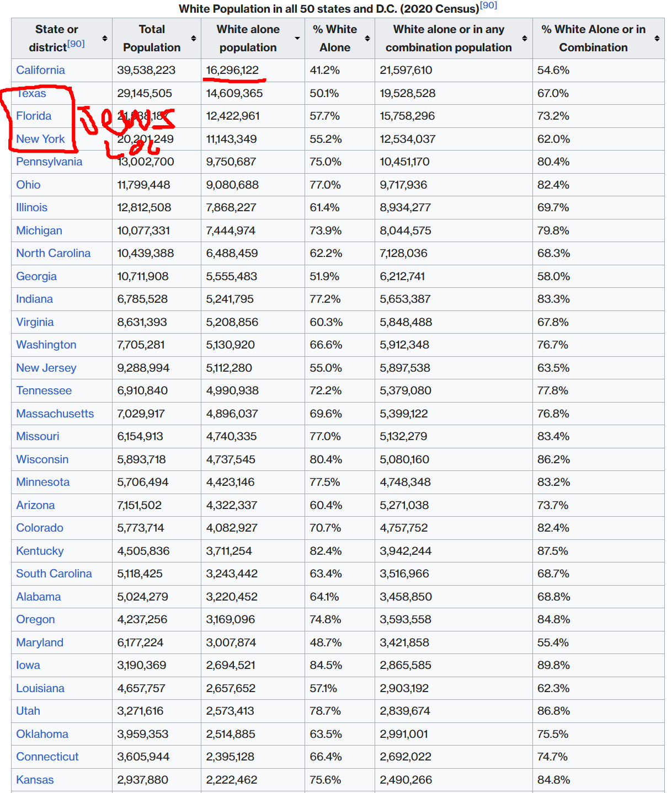Open the Oklahoma state link

point(42,734)
